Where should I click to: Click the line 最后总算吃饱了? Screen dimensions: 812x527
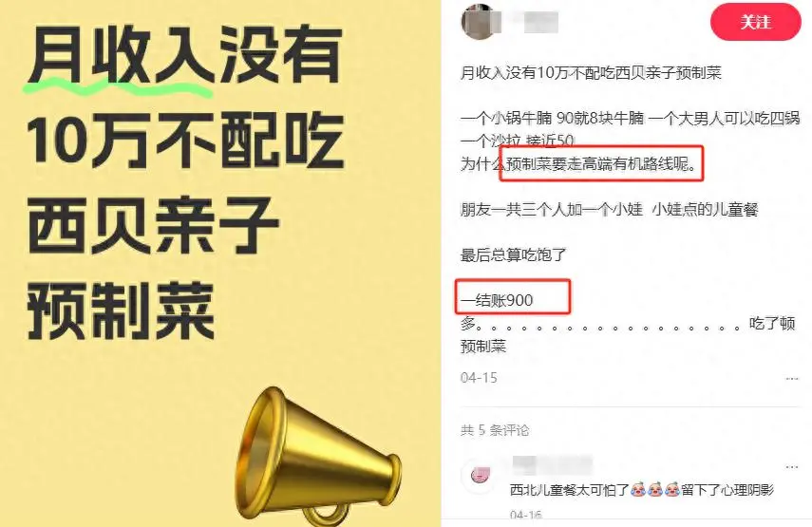click(x=513, y=254)
